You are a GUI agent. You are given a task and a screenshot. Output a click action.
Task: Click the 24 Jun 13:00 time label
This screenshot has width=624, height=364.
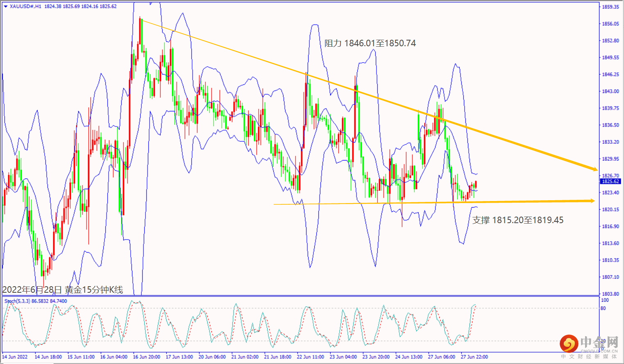(409, 357)
